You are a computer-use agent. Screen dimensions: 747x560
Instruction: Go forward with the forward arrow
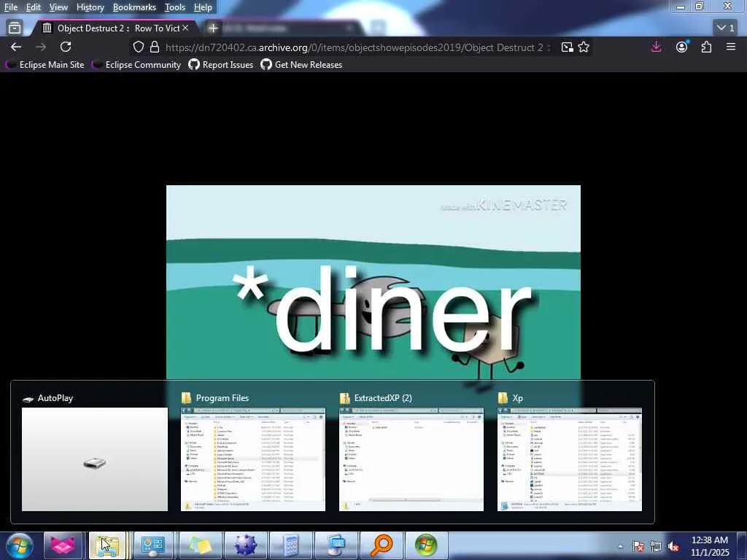tap(41, 47)
